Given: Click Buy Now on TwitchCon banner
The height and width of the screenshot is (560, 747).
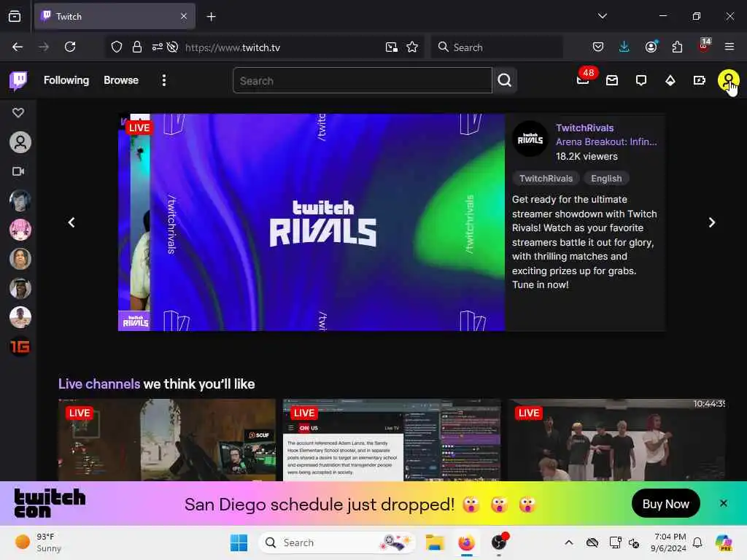Looking at the screenshot, I should [x=665, y=504].
